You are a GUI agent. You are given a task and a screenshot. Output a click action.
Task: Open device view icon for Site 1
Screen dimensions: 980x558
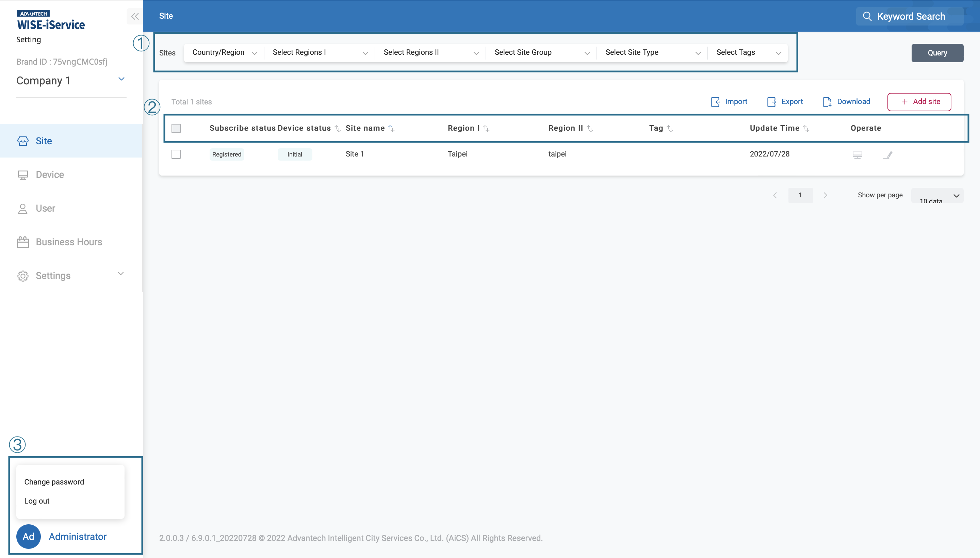pos(857,155)
